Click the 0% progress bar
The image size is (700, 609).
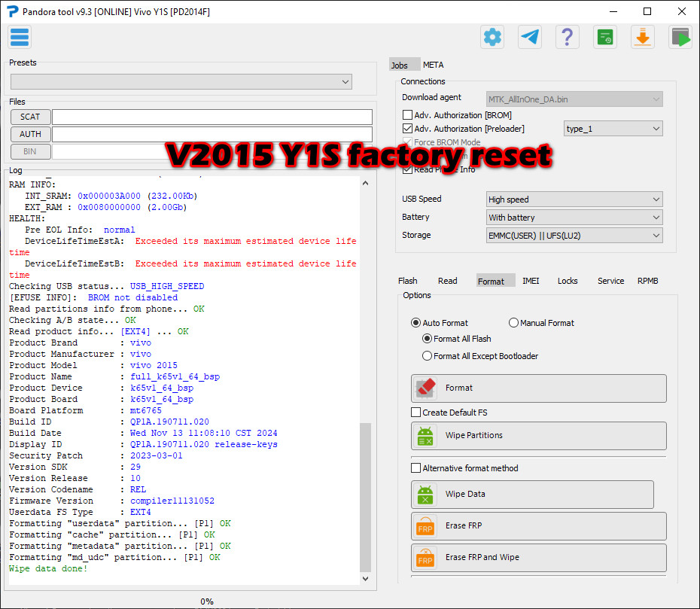207,601
